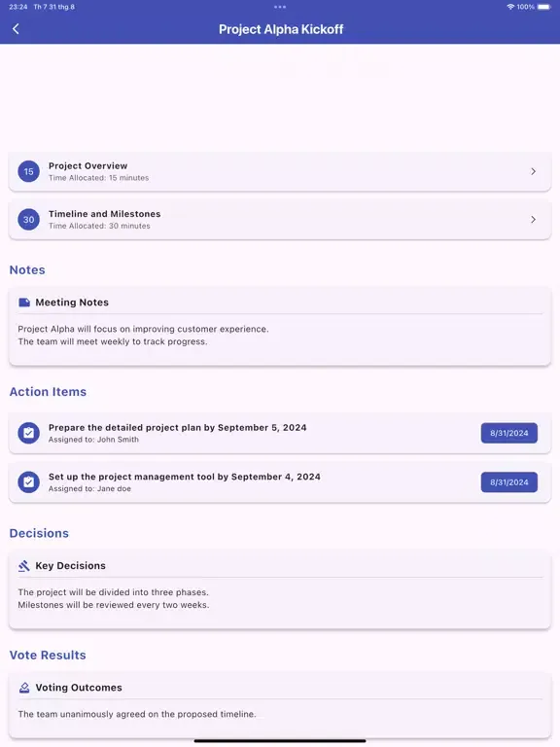Expand Project Overview with its chevron
The width and height of the screenshot is (560, 747).
pos(534,171)
